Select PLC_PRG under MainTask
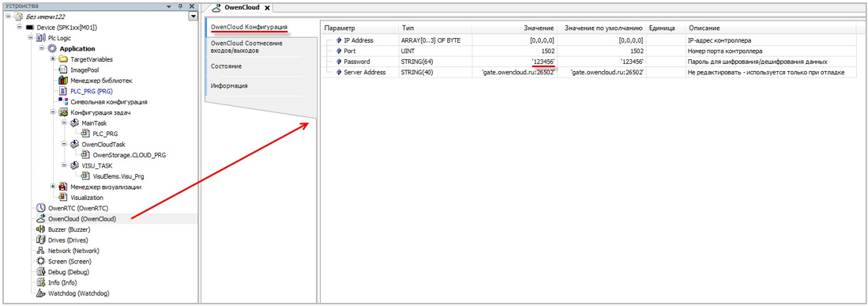868x306 pixels. point(105,134)
